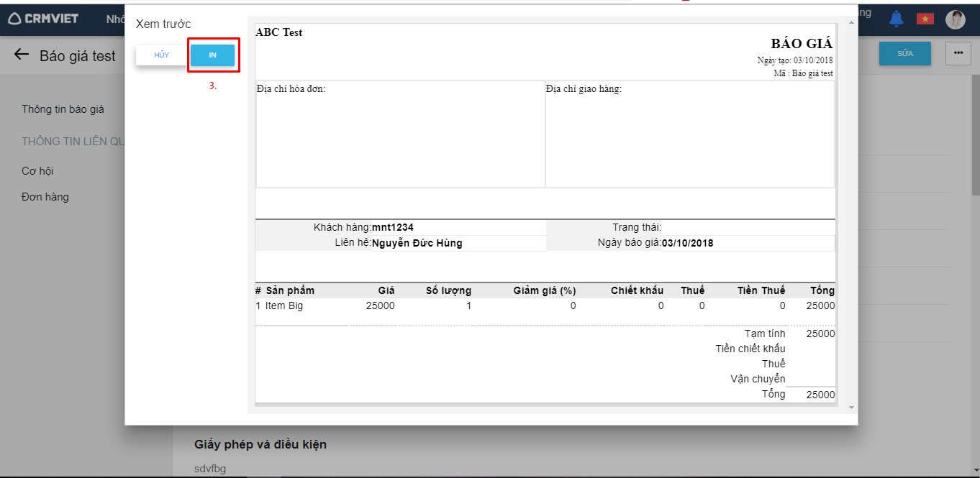Cancel the preview with HỦY
This screenshot has width=980, height=478.
pos(162,55)
